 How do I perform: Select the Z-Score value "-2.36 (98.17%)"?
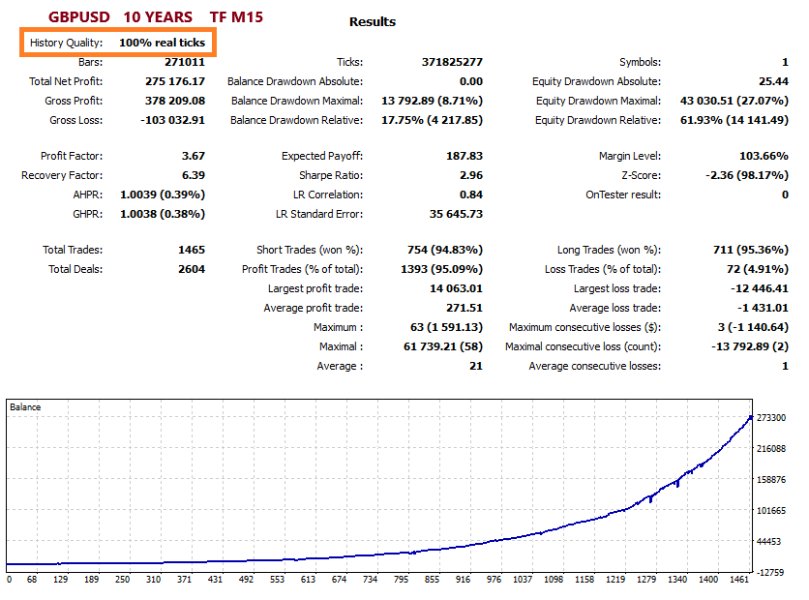pyautogui.click(x=747, y=175)
